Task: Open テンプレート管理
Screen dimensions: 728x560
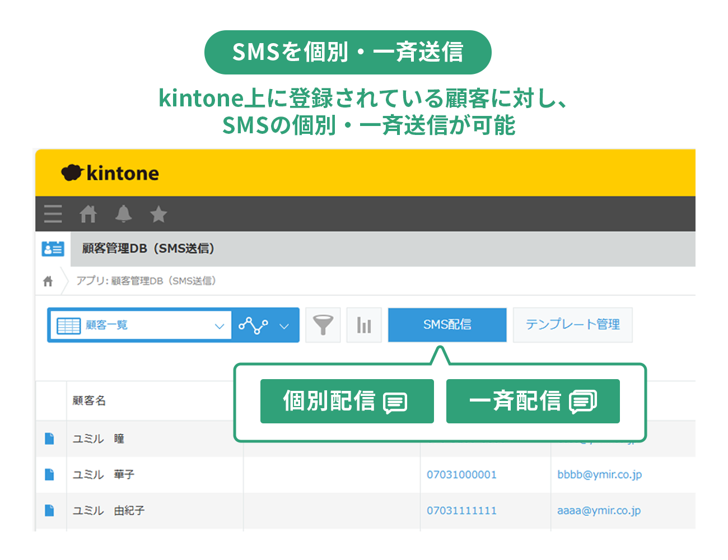Action: pyautogui.click(x=573, y=325)
